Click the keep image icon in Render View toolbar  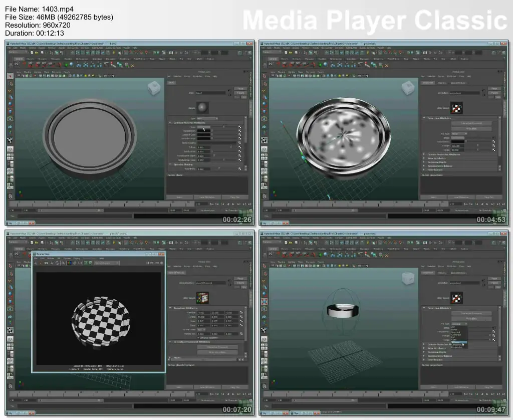(86, 263)
